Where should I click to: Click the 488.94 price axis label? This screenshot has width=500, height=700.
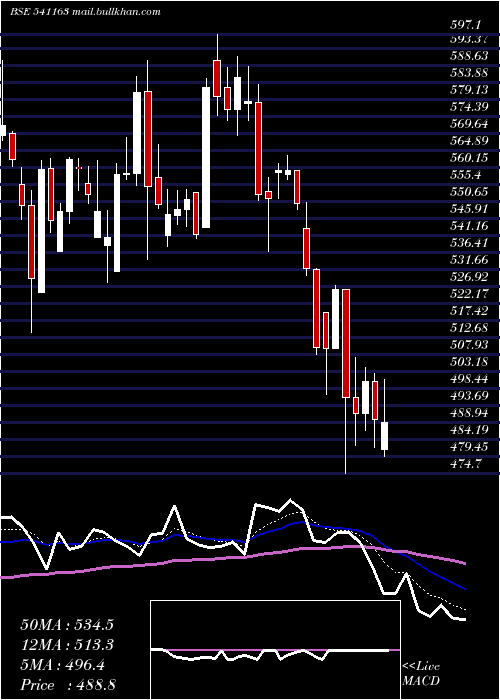[x=468, y=412]
